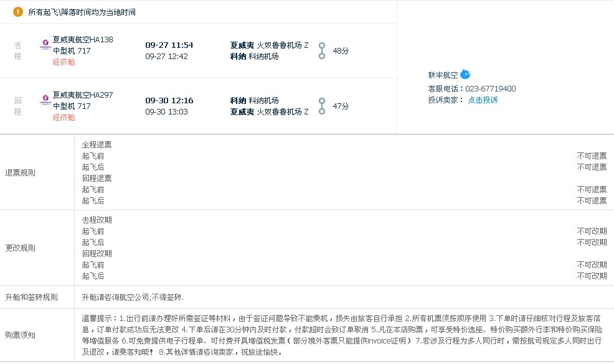The image size is (614, 364).
Task: Select the outbound flight 夏威夷航空HA138 text
Action: coord(83,40)
